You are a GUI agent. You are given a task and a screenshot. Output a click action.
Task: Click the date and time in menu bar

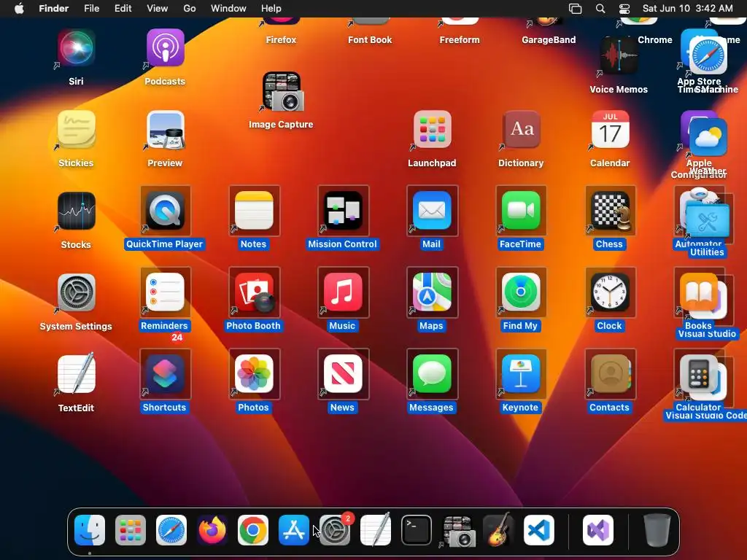pos(687,9)
